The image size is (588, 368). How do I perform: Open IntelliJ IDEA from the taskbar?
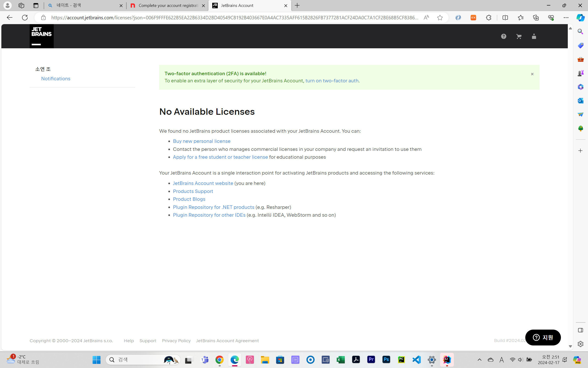447,360
